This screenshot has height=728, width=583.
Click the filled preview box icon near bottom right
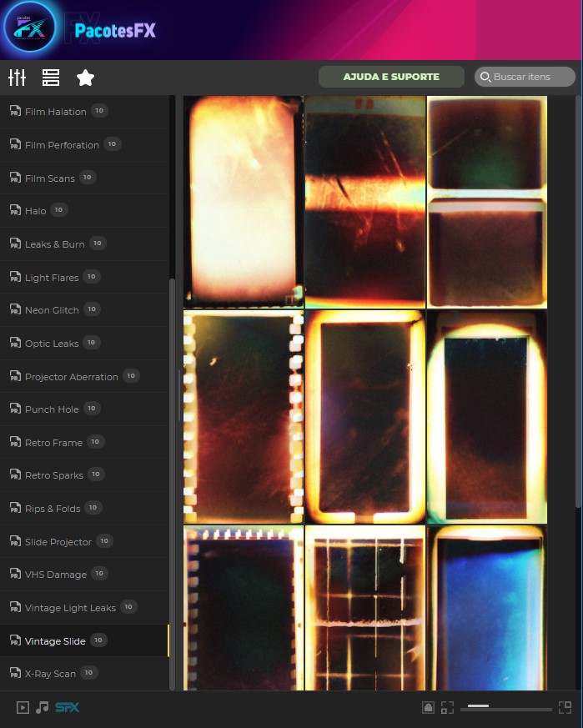click(x=428, y=708)
